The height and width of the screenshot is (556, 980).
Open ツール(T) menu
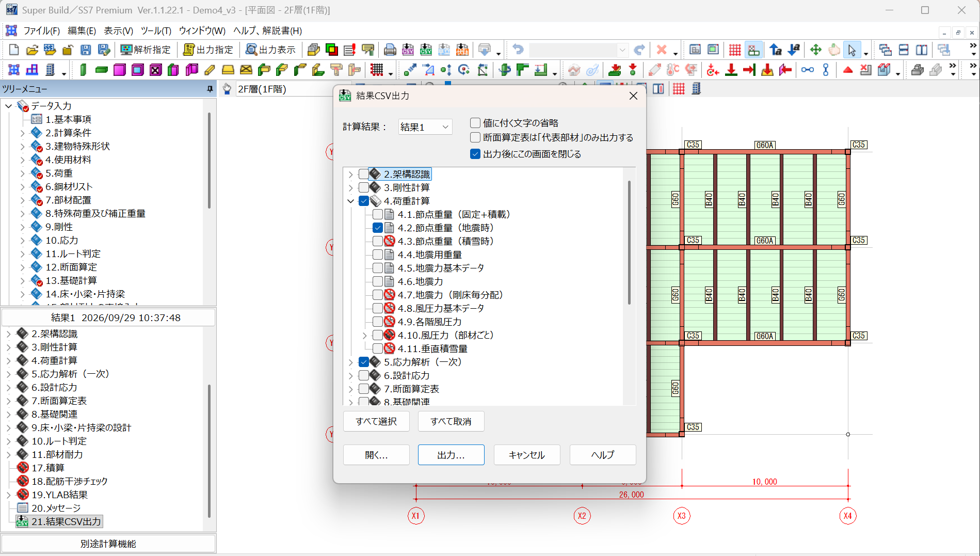[156, 30]
